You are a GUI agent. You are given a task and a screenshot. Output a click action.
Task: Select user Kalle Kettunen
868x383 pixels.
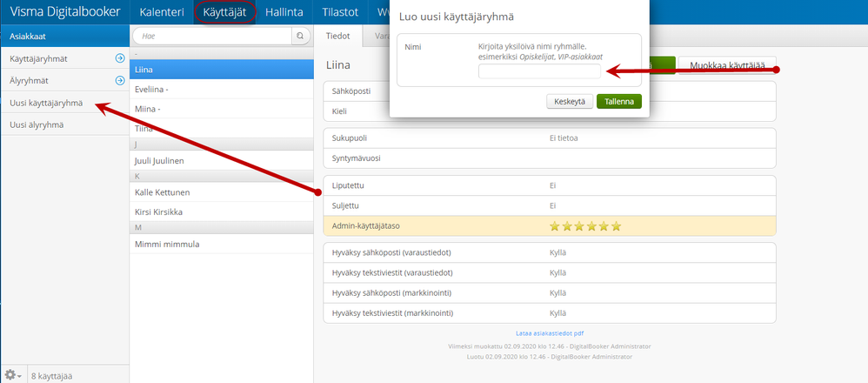(x=222, y=192)
